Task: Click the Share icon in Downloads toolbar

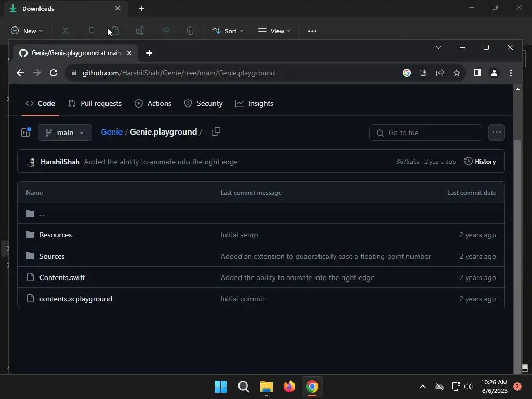Action: point(165,31)
